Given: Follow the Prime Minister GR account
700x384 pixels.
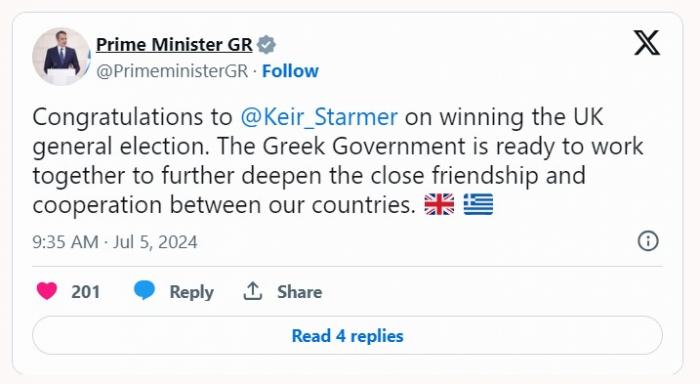Looking at the screenshot, I should click(x=290, y=71).
